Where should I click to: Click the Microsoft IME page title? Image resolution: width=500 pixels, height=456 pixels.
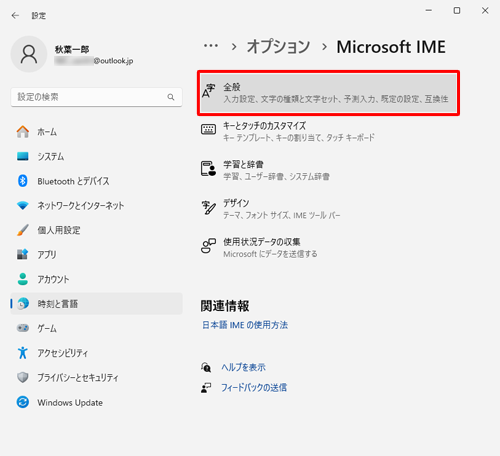(x=391, y=47)
